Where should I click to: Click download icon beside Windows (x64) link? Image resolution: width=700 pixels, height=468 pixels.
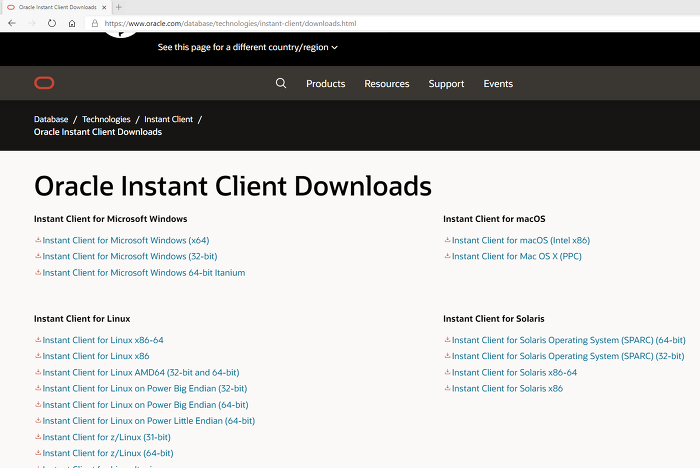pos(38,240)
